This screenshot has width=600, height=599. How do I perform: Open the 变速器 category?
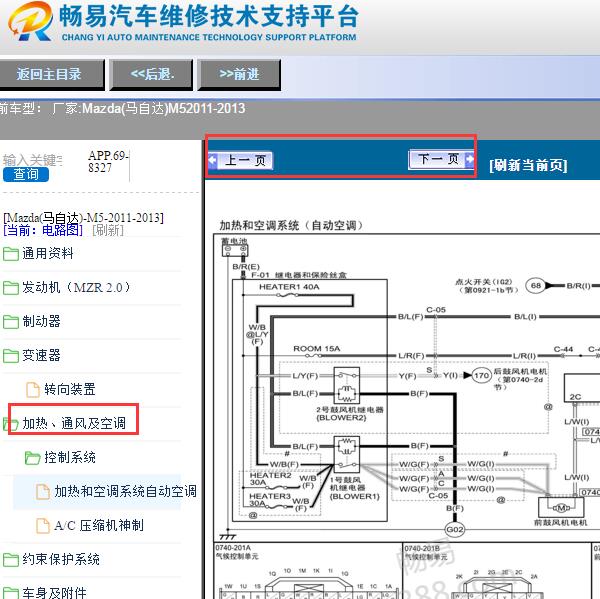click(41, 356)
